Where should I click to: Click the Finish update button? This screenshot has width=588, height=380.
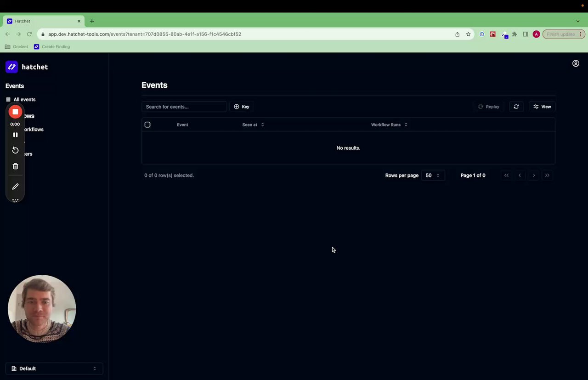tap(564, 34)
